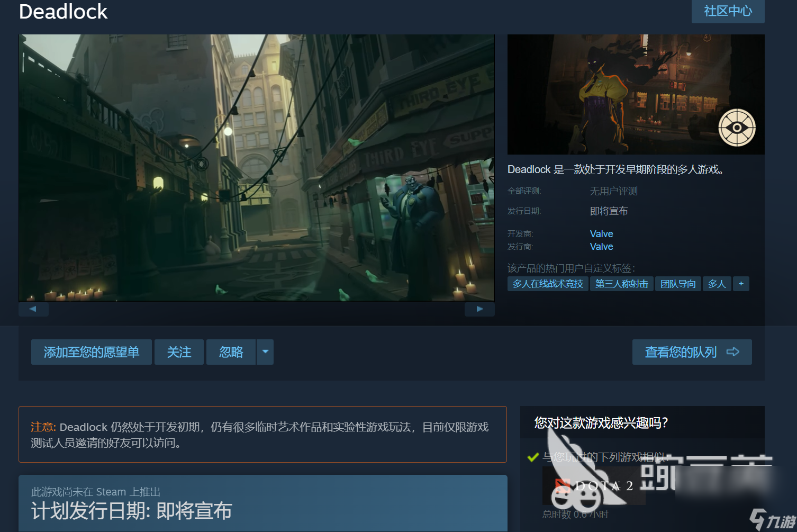This screenshot has width=797, height=532.
Task: Click 查看您的队列 button
Action: point(692,352)
